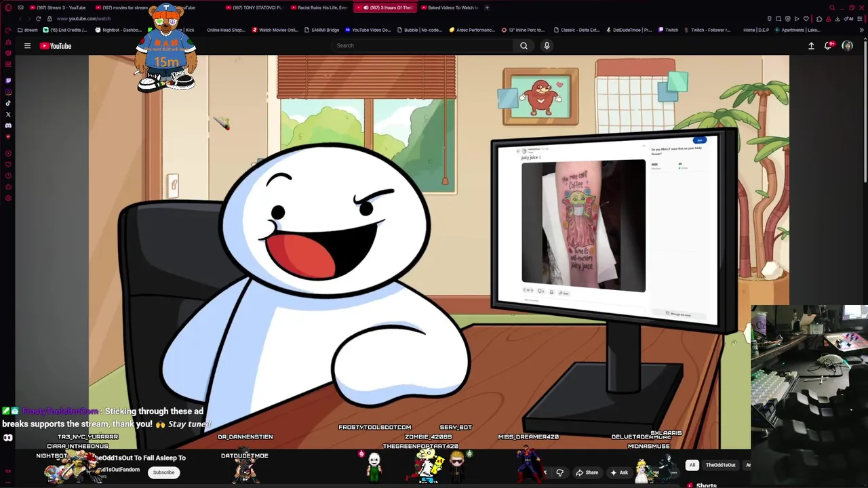Click the search magnifier button
The width and height of the screenshot is (868, 488).
click(524, 45)
